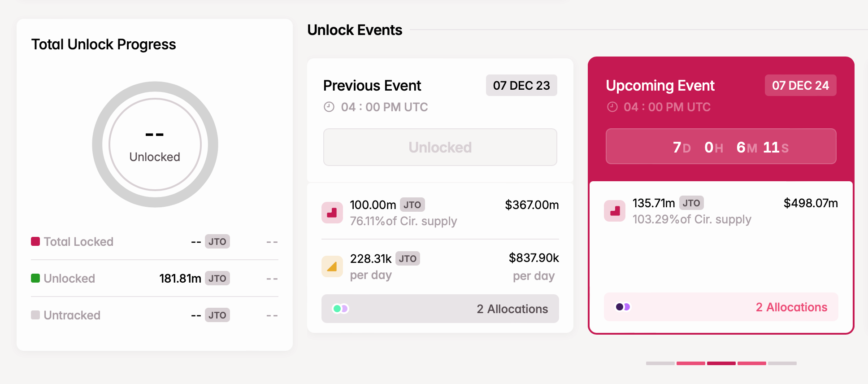Click the 07 DEC 24 date badge
Image resolution: width=868 pixels, height=384 pixels.
(x=800, y=85)
